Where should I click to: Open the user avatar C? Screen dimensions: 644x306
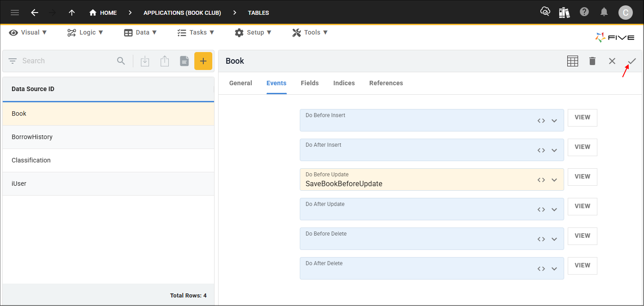click(626, 13)
